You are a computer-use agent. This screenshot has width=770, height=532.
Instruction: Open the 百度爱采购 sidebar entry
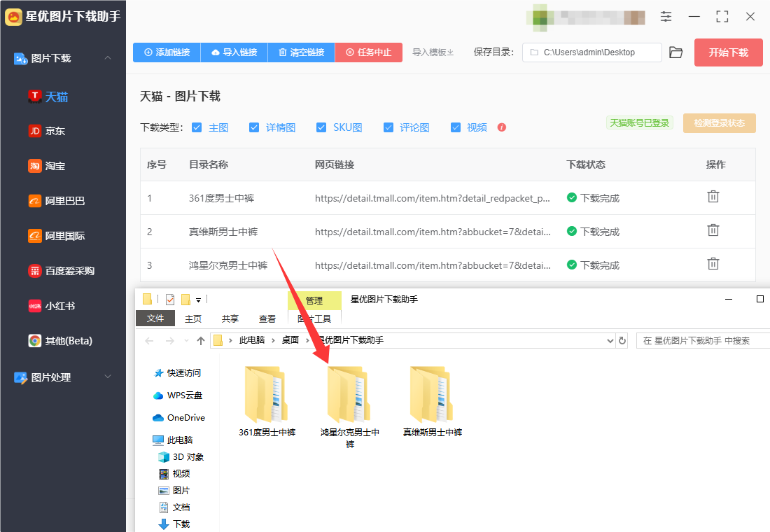tap(62, 271)
